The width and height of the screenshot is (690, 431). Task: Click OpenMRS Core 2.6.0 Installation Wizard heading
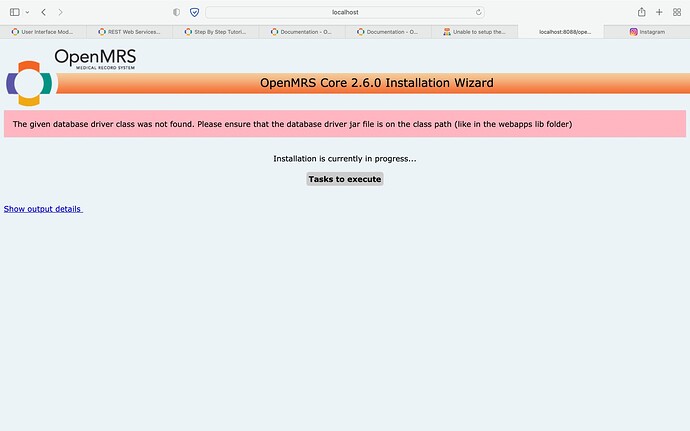(377, 83)
